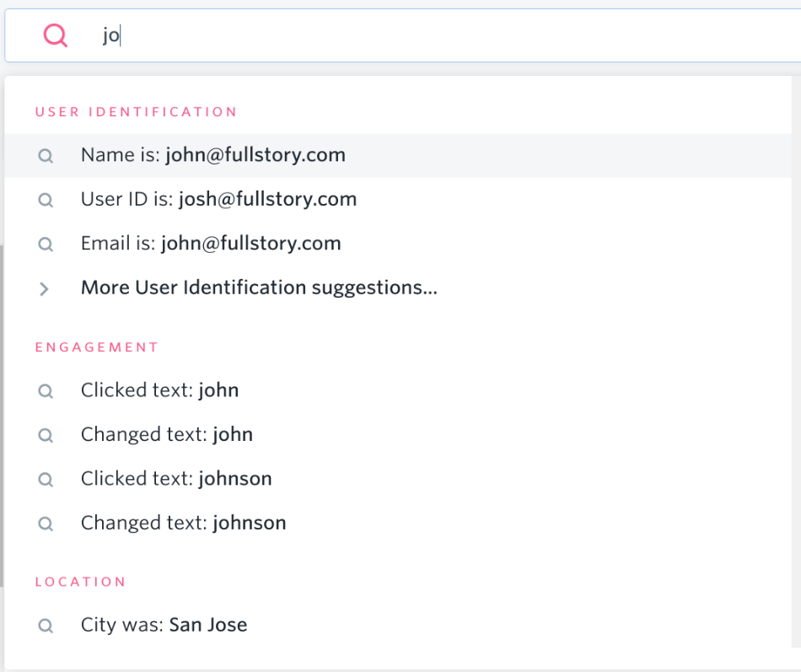Pick the Changed text: john suggestion
Image resolution: width=801 pixels, height=672 pixels.
tap(398, 435)
